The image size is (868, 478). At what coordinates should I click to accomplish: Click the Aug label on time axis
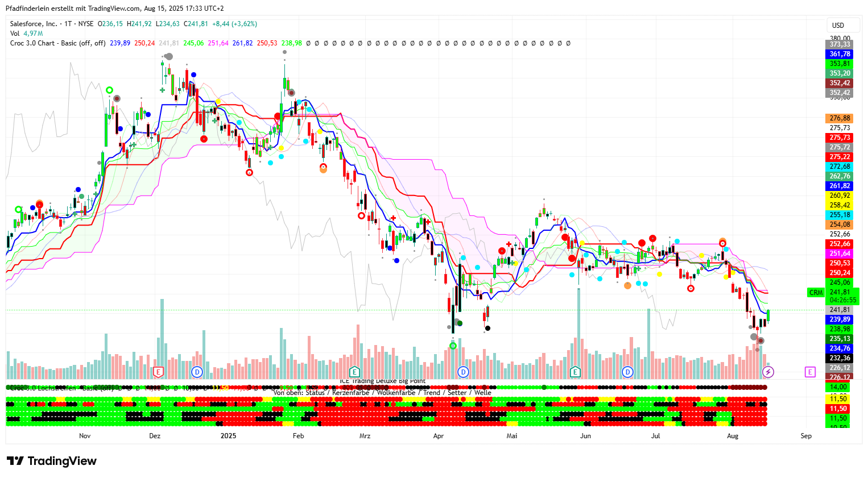click(733, 436)
